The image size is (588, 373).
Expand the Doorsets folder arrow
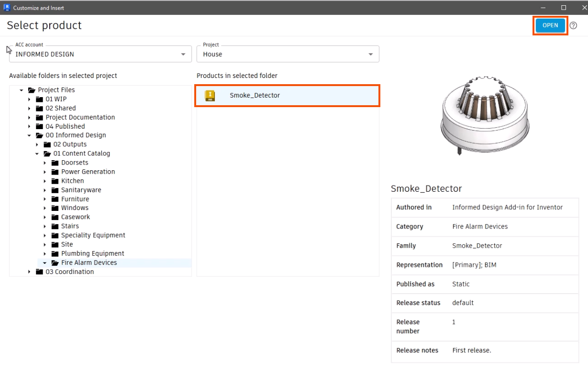(44, 163)
